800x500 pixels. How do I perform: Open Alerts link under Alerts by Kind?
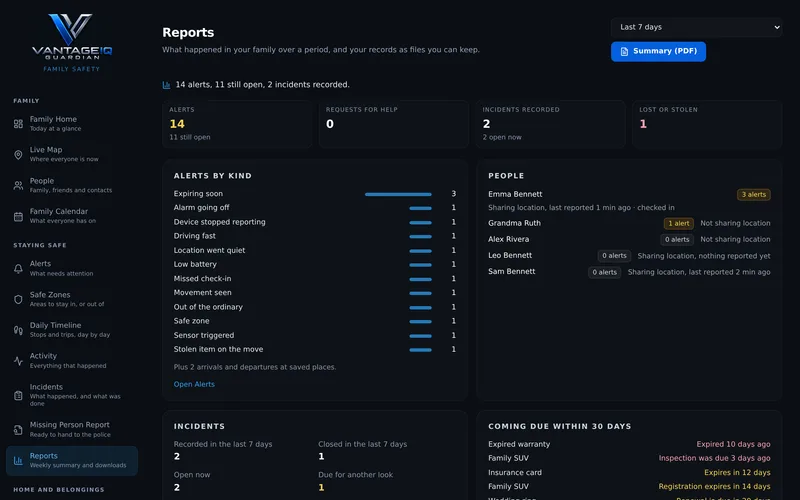tap(194, 384)
